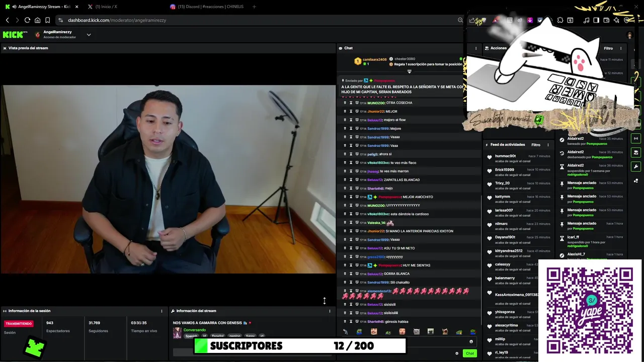Click the Spanish stream tag
Screen dimensions: 644x362
click(x=191, y=336)
